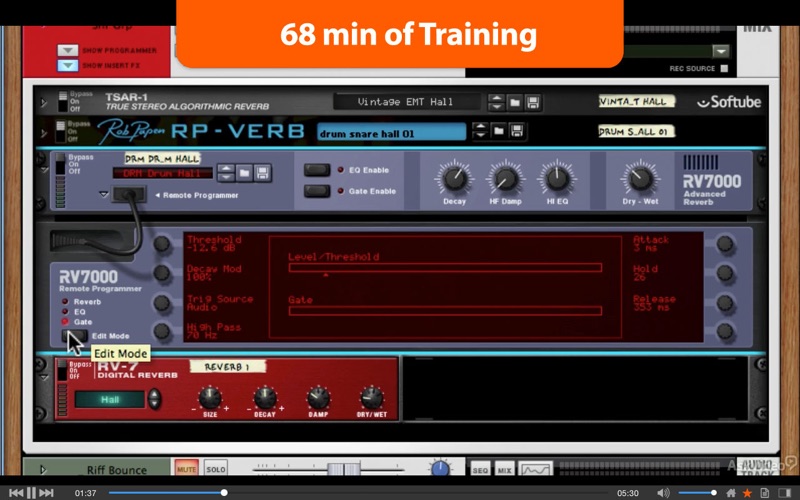This screenshot has height=500, width=800.
Task: Turn the Threshold soft knob in the Remote Programmer
Action: pos(162,244)
